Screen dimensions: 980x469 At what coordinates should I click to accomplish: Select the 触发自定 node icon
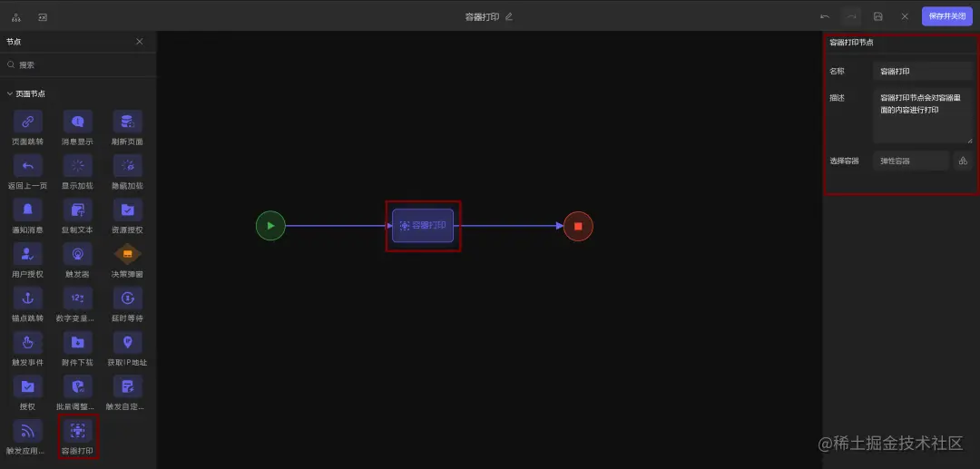(128, 387)
